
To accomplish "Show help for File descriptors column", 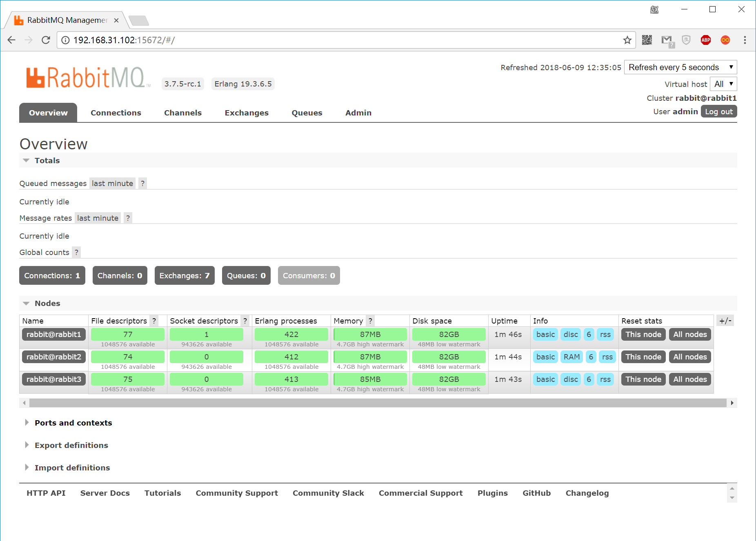I will coord(154,321).
